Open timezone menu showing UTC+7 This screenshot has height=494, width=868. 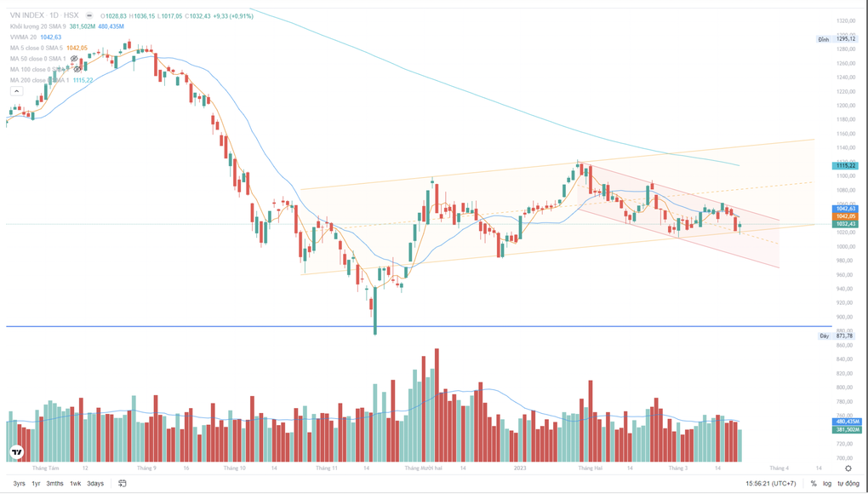pos(770,484)
